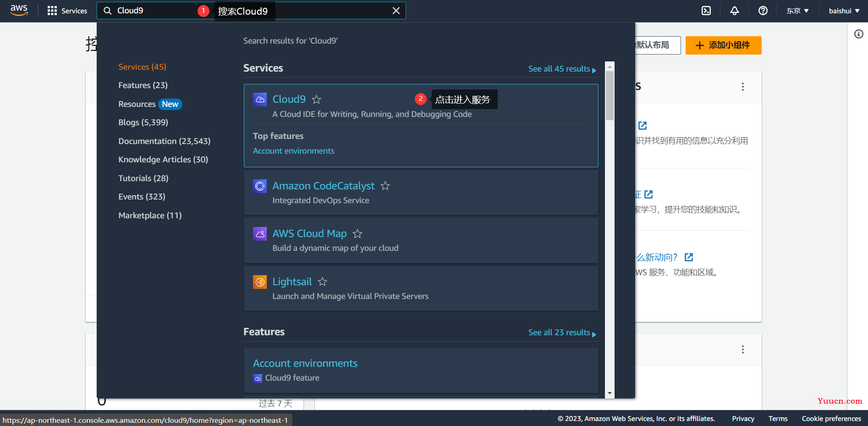Viewport: 868px width, 426px height.
Task: Filter results by Features (23)
Action: [143, 85]
